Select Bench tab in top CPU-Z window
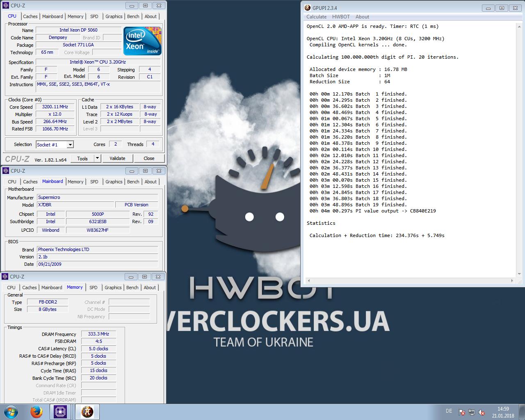The width and height of the screenshot is (525, 420). (133, 16)
